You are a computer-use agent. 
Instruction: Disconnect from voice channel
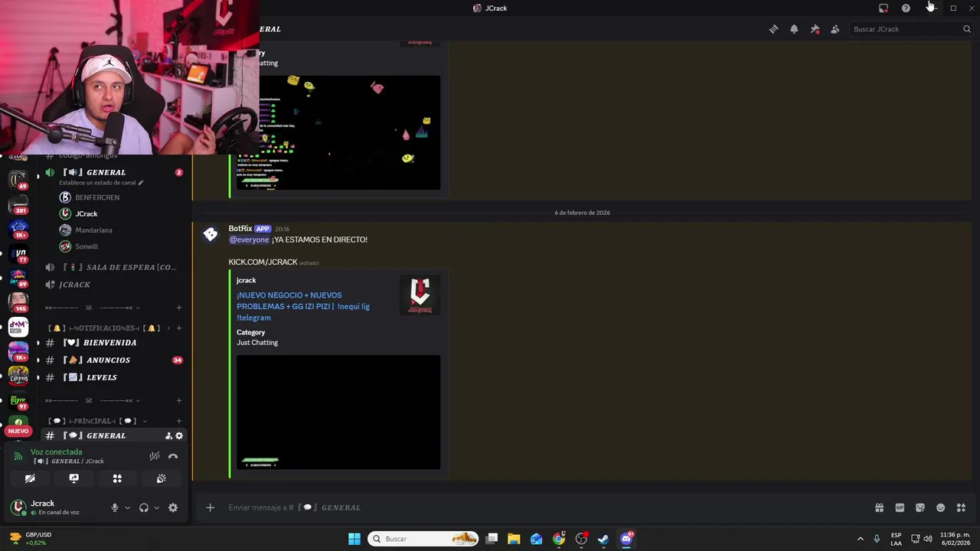[x=173, y=456]
